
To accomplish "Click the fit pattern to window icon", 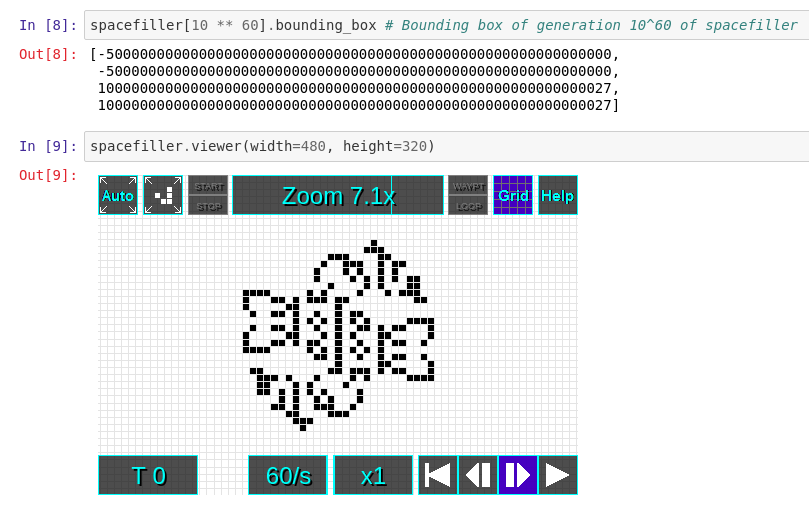I will point(163,195).
